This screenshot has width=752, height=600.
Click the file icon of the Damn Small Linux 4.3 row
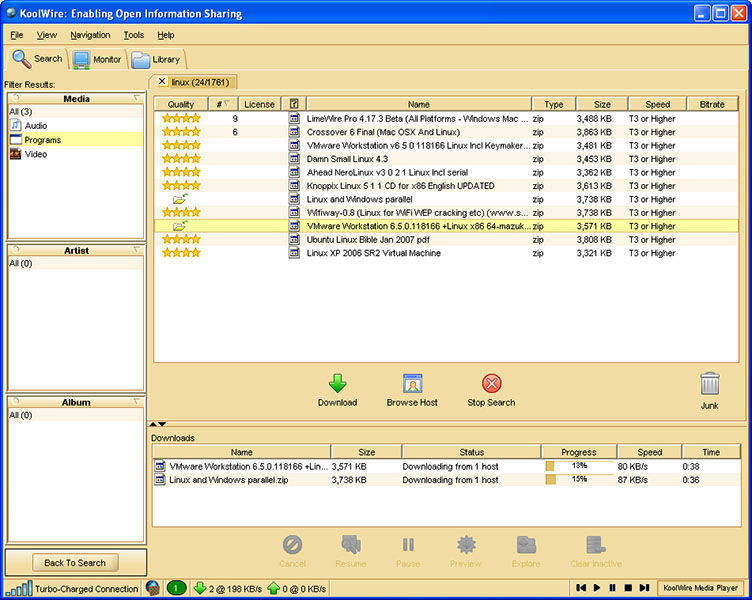point(294,159)
